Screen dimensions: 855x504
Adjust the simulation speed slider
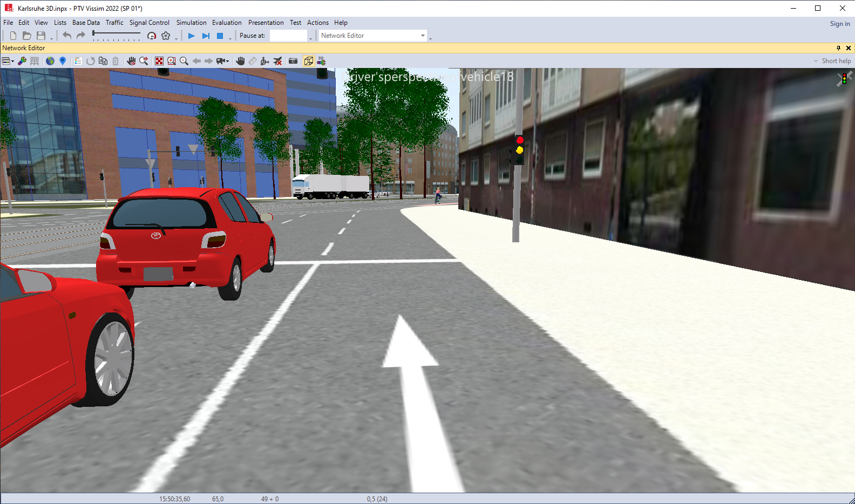116,34
